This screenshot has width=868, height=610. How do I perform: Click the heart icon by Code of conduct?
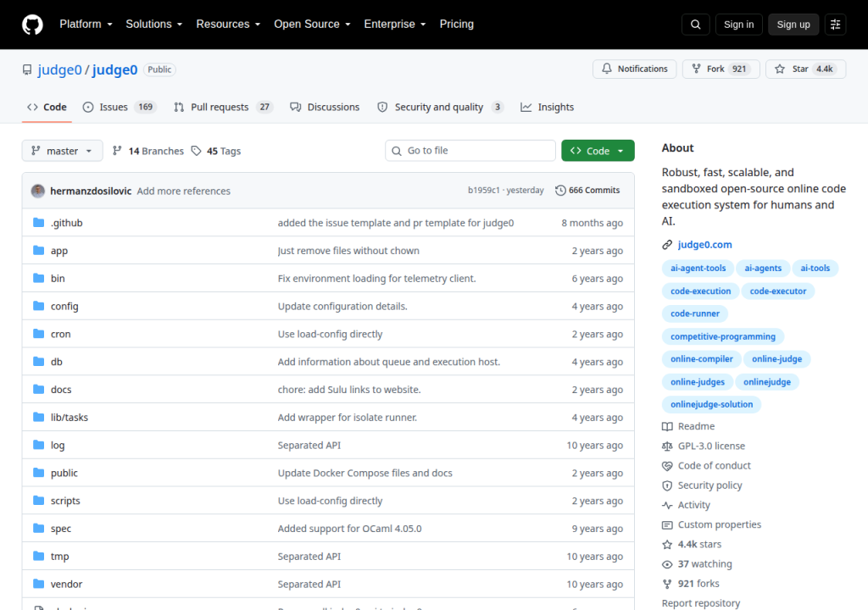coord(667,466)
